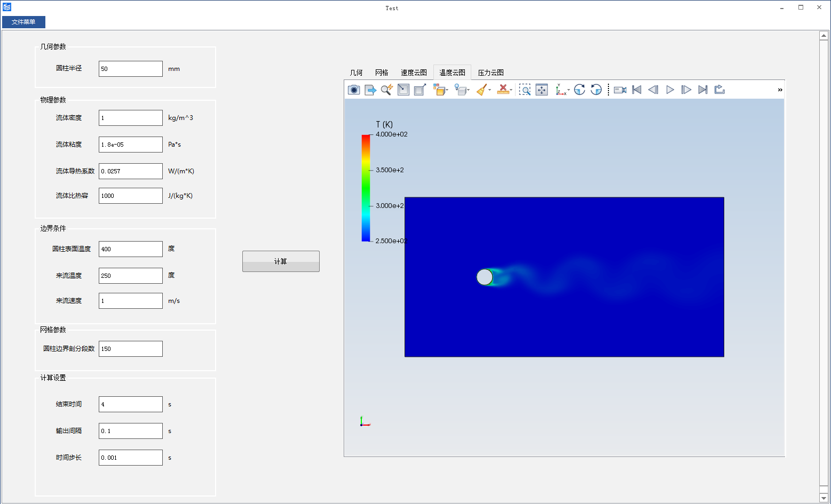
Task: Switch to the 速度云图 tab
Action: [x=414, y=73]
